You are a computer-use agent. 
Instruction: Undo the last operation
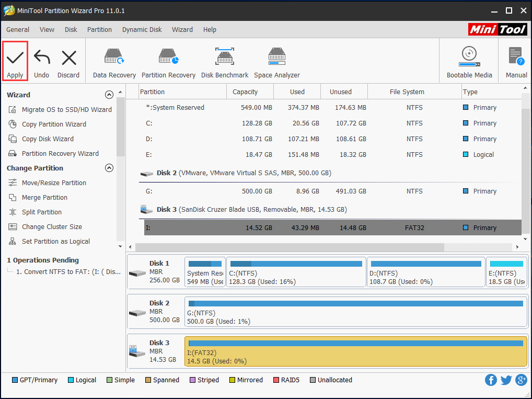42,63
